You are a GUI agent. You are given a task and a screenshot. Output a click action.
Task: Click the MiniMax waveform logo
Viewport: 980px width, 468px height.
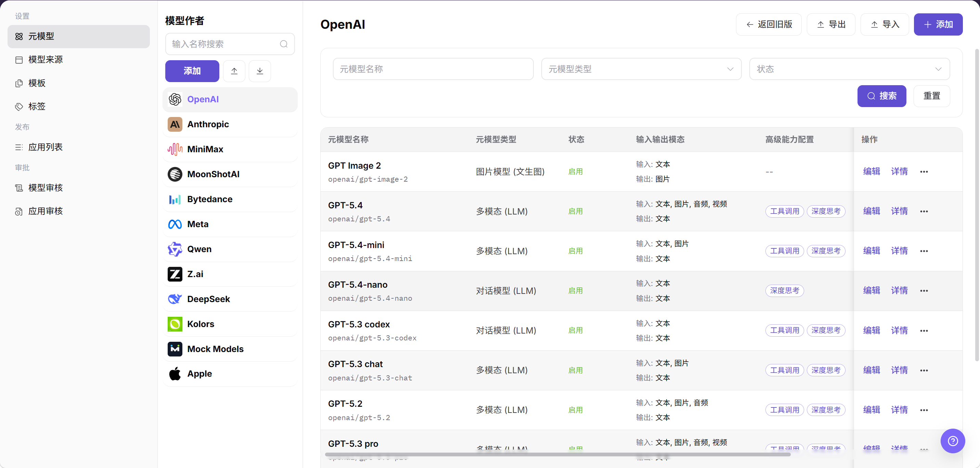175,149
